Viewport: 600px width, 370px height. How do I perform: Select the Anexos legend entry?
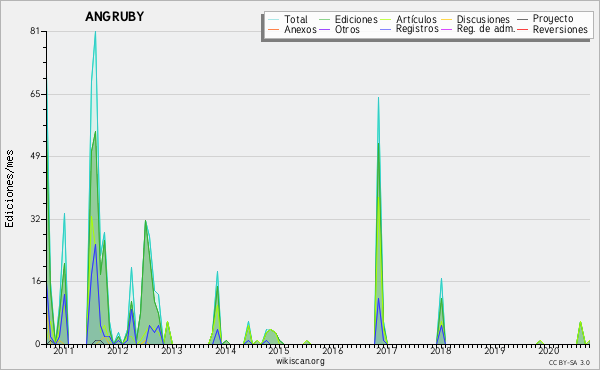(300, 29)
